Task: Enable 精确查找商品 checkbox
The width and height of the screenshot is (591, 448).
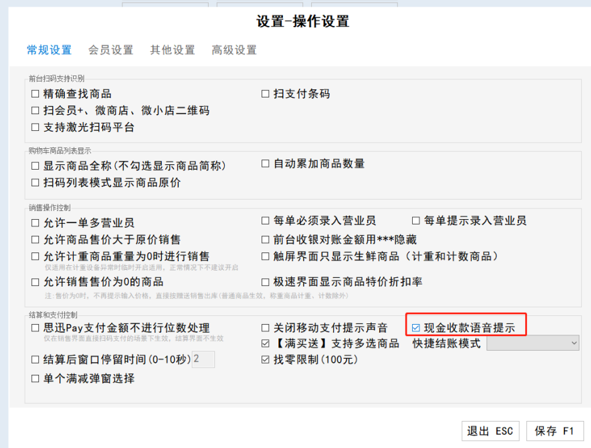Action: (x=35, y=94)
